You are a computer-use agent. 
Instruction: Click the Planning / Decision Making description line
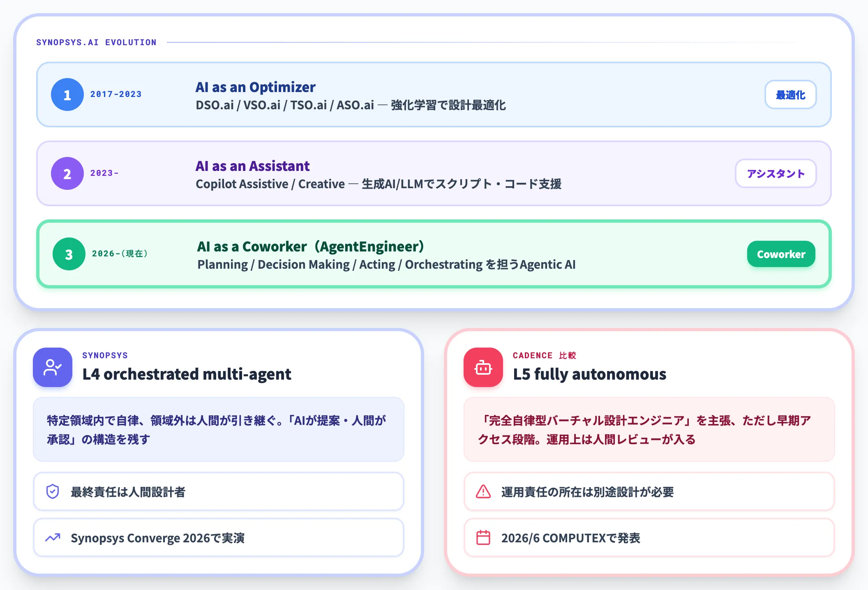[386, 265]
